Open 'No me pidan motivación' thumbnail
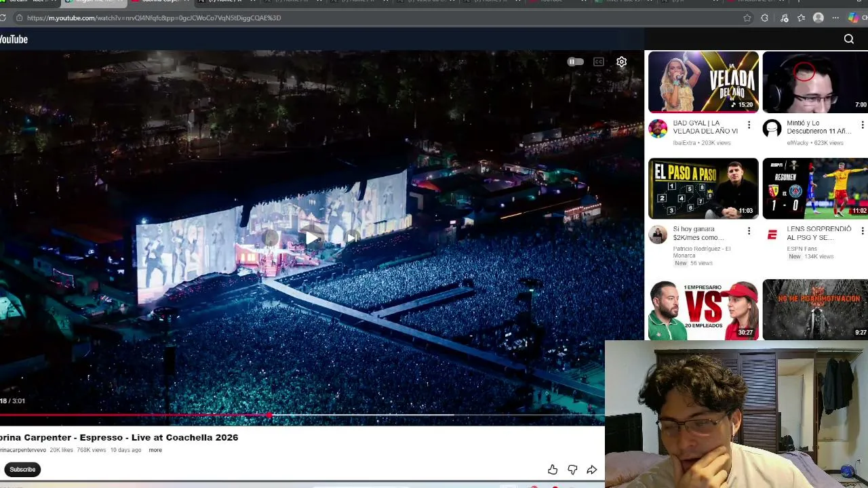 pos(815,309)
